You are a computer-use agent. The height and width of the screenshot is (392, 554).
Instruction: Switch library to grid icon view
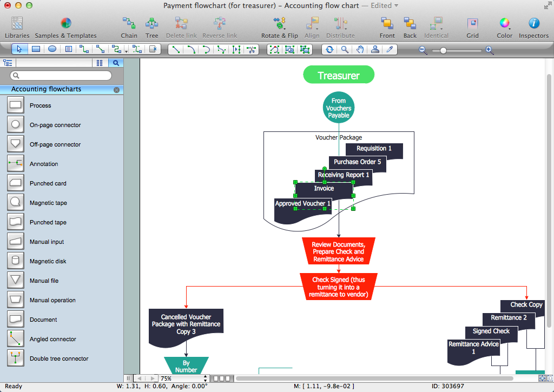pyautogui.click(x=100, y=63)
